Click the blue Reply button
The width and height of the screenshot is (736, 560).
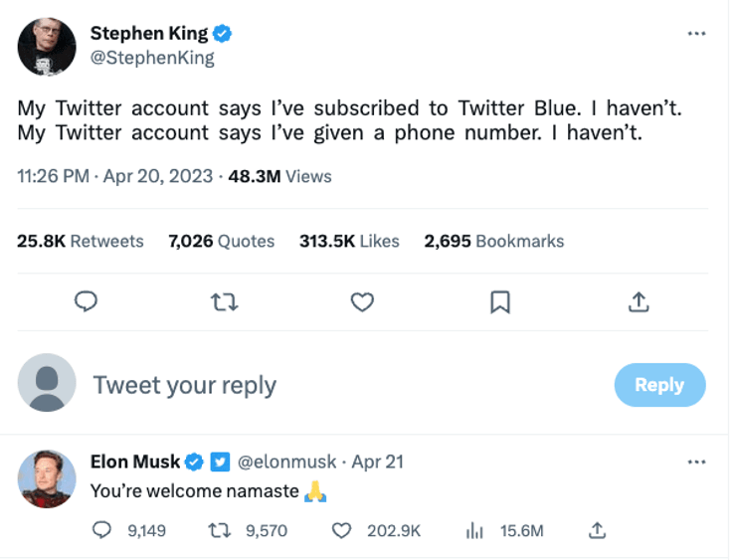[659, 385]
